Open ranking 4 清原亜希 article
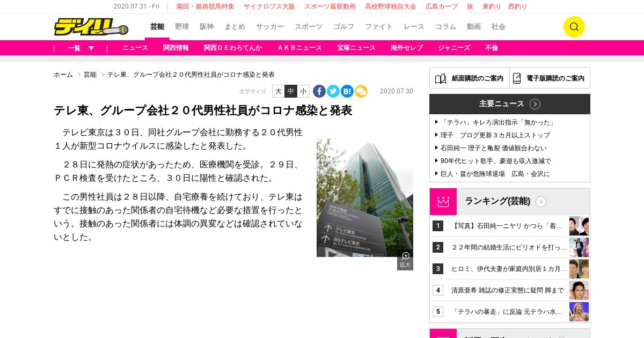This screenshot has height=338, width=644. pyautogui.click(x=508, y=290)
